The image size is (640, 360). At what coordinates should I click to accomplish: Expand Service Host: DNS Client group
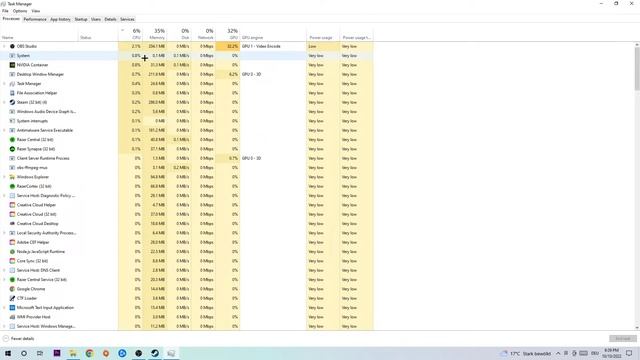[4, 270]
